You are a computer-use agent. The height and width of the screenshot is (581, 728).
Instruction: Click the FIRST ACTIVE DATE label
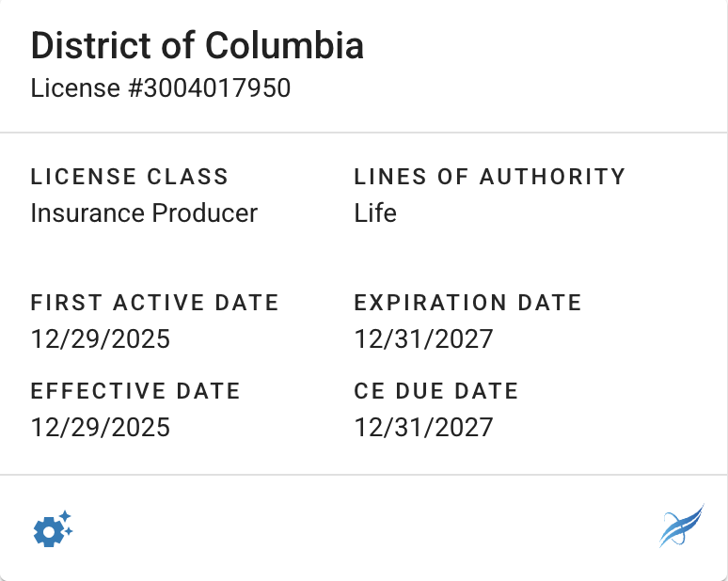(x=155, y=303)
